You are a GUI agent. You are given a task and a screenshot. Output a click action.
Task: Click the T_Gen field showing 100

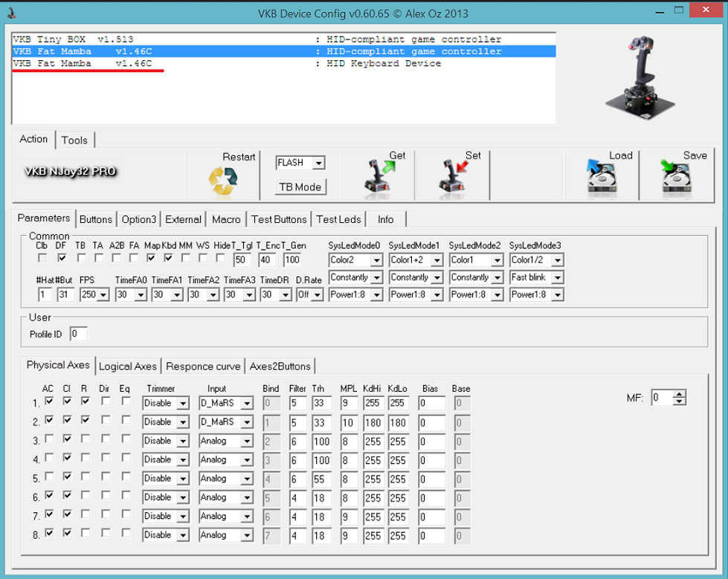292,260
